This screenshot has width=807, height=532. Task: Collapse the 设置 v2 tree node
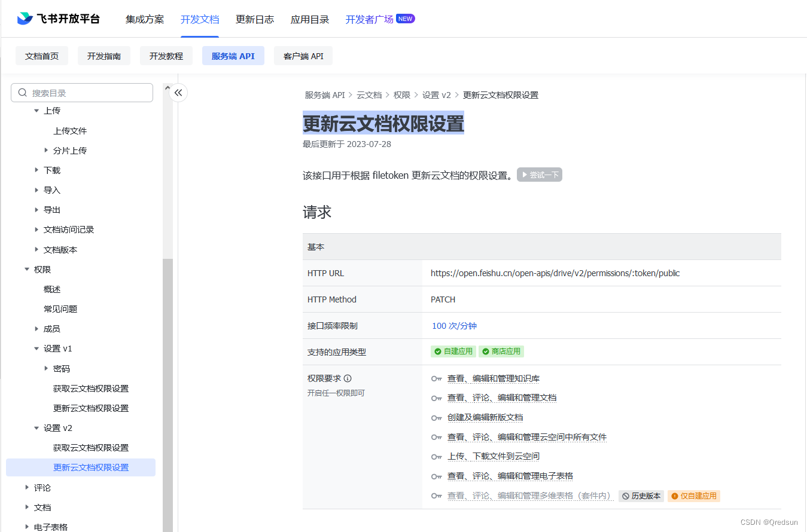pos(36,428)
